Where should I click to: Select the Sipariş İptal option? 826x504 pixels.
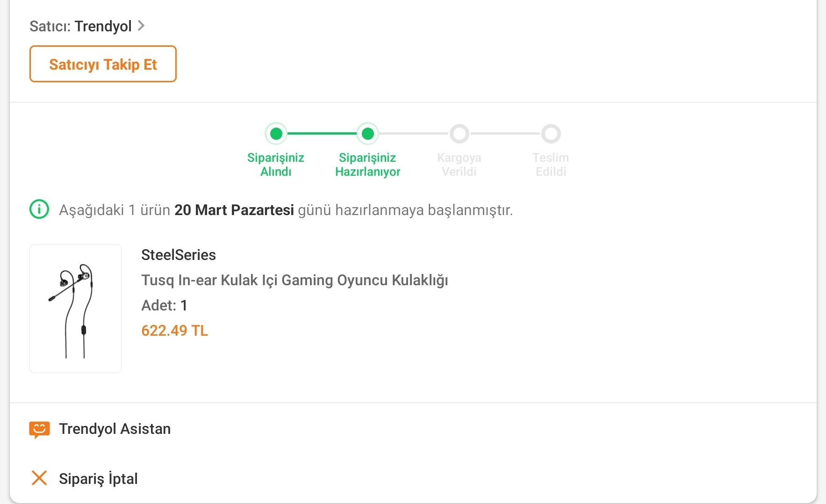coord(98,479)
